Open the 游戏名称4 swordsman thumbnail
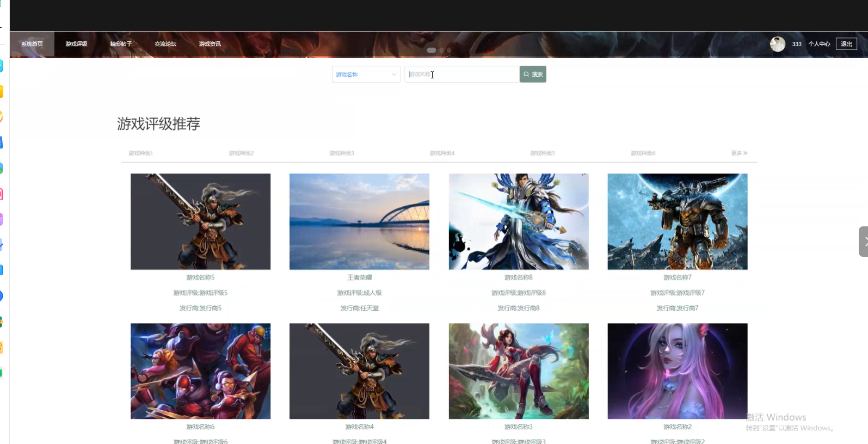 pyautogui.click(x=359, y=371)
